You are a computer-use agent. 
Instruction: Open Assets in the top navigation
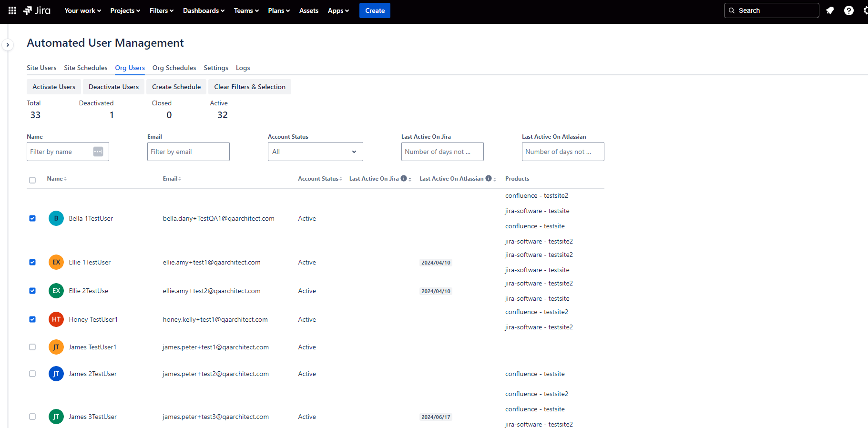(x=309, y=10)
